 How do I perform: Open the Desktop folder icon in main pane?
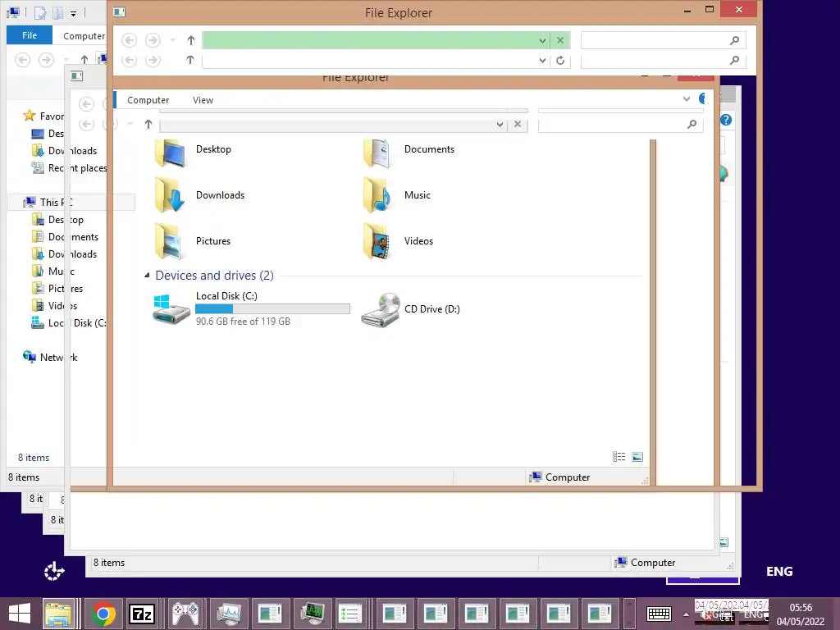point(171,153)
